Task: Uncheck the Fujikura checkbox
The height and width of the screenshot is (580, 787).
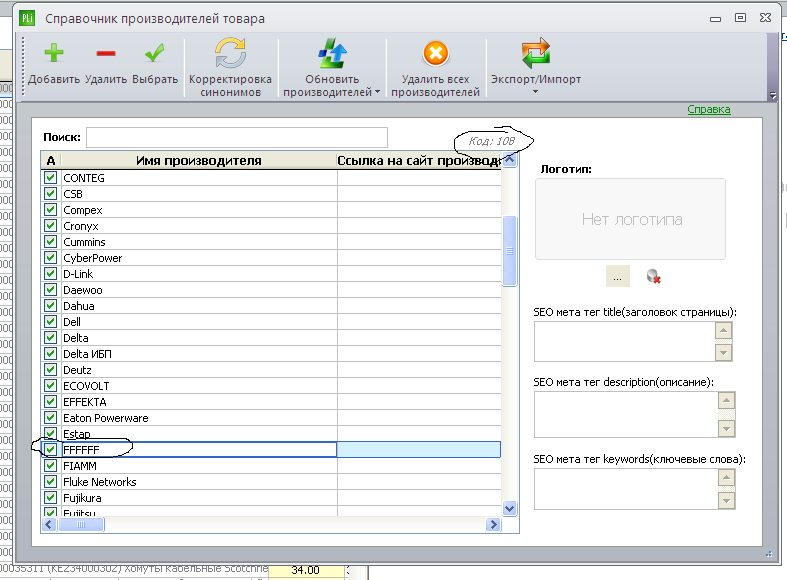Action: coord(50,498)
